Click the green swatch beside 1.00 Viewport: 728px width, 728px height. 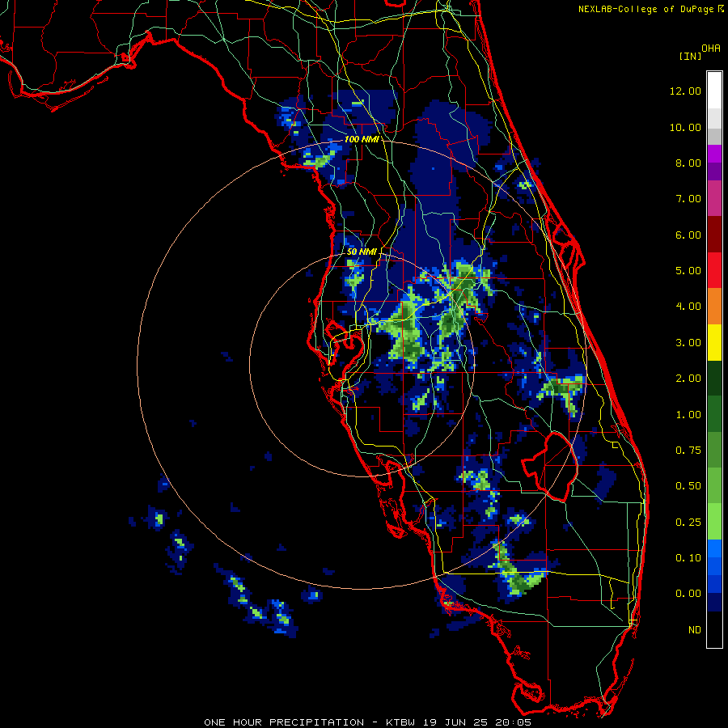(714, 414)
